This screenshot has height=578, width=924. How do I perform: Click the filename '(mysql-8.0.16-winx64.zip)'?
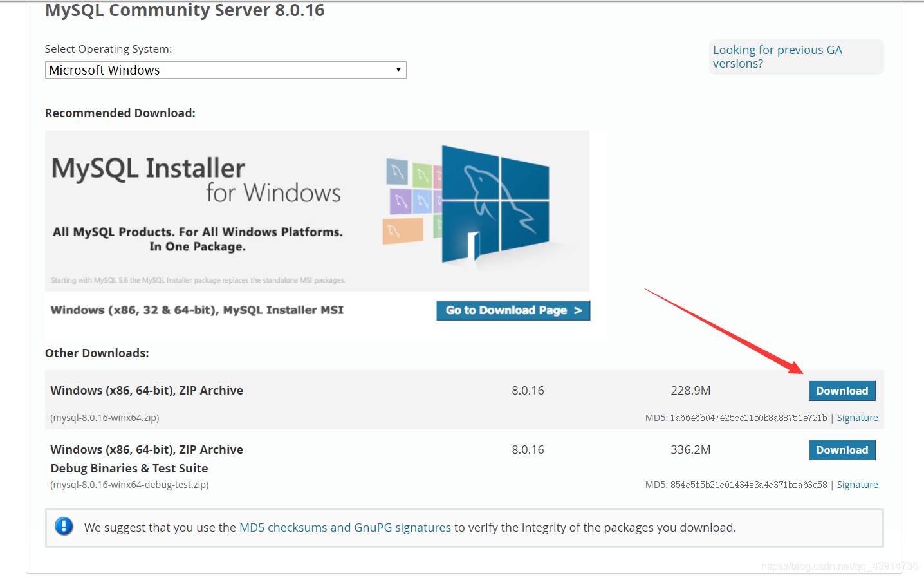click(105, 418)
